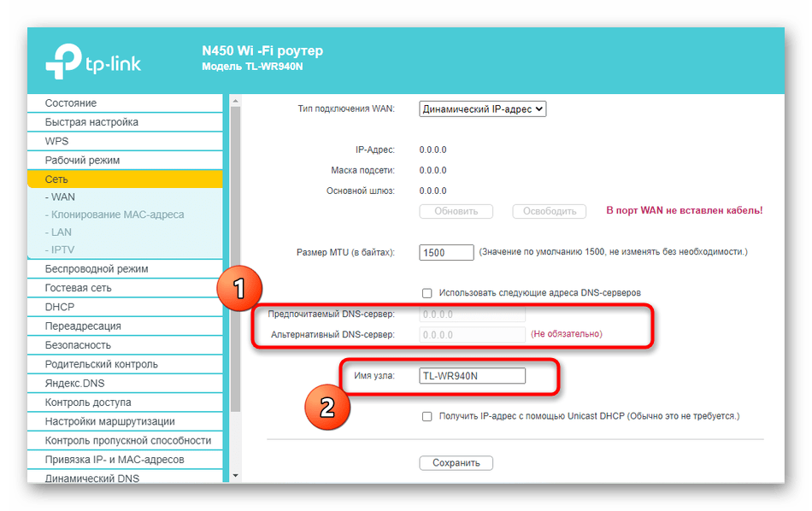Toggle the Unicast DHCP checkbox
The width and height of the screenshot is (812, 511).
[427, 417]
